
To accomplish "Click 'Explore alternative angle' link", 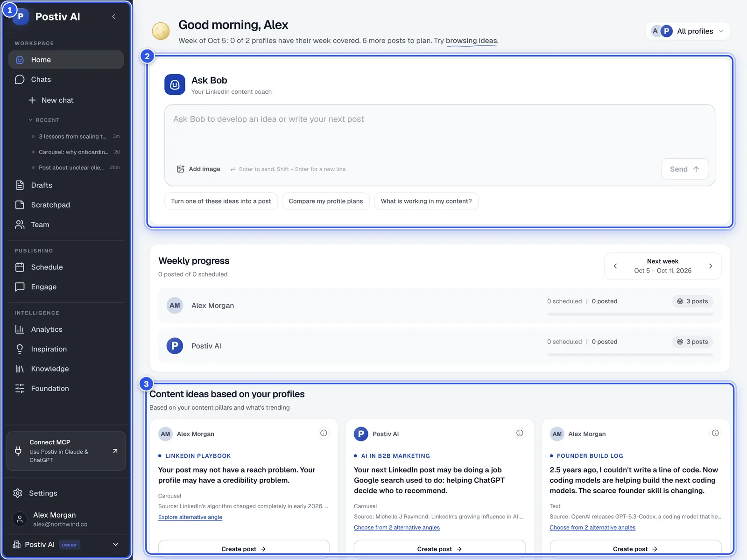I will click(190, 517).
